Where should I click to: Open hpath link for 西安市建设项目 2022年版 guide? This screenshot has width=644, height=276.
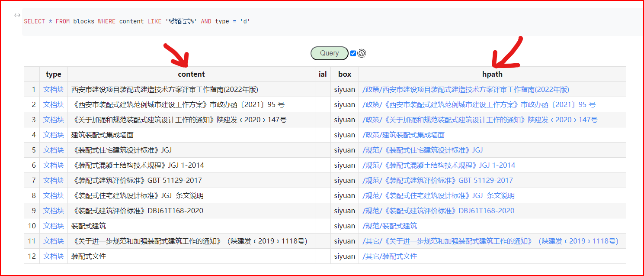pyautogui.click(x=466, y=90)
